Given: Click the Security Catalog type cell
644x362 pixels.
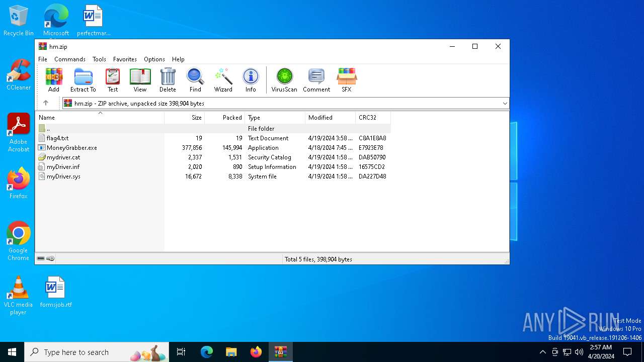Looking at the screenshot, I should (x=270, y=157).
